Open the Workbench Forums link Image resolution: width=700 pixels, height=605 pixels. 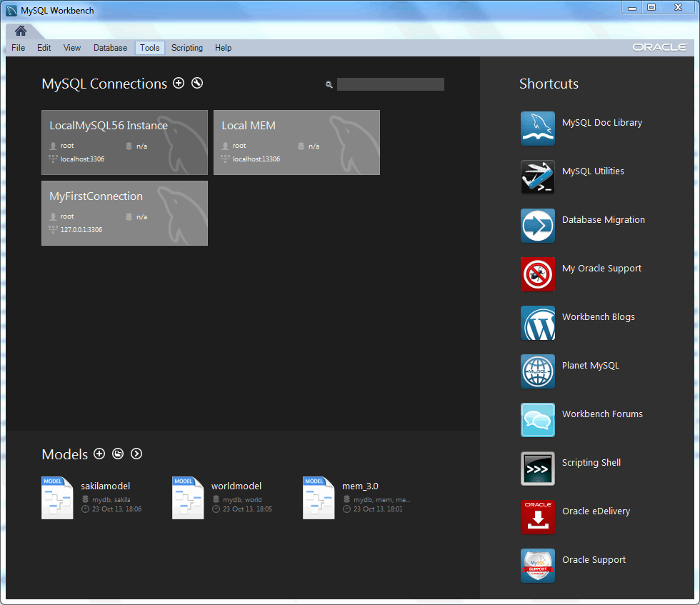[602, 414]
